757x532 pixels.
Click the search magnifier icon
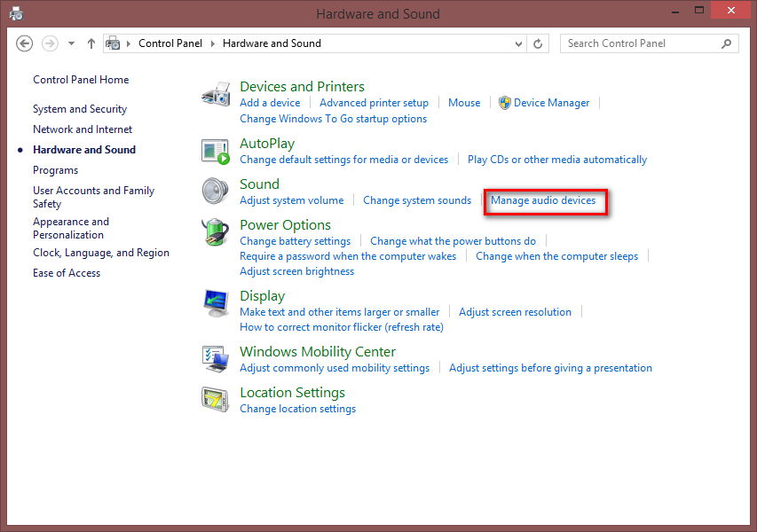click(726, 44)
